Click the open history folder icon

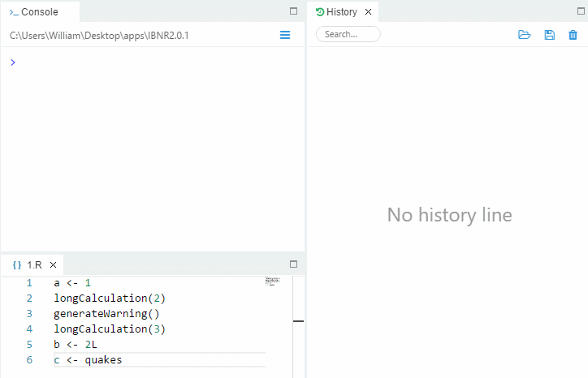(x=525, y=35)
